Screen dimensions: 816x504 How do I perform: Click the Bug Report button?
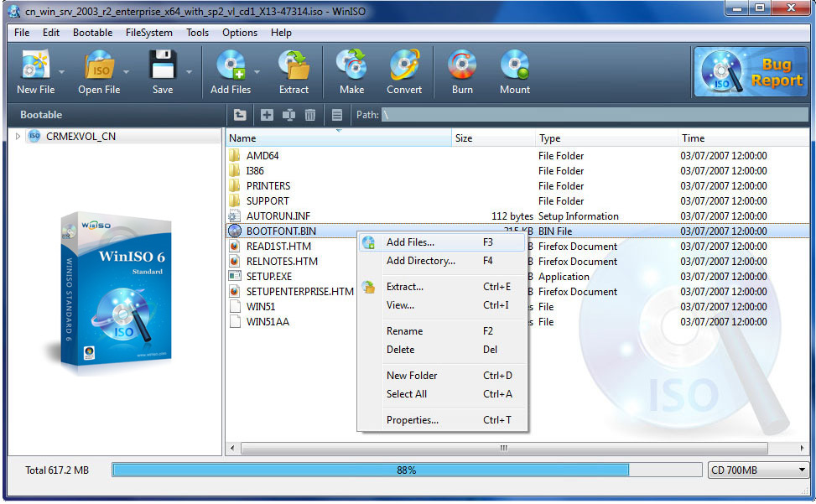tap(750, 73)
